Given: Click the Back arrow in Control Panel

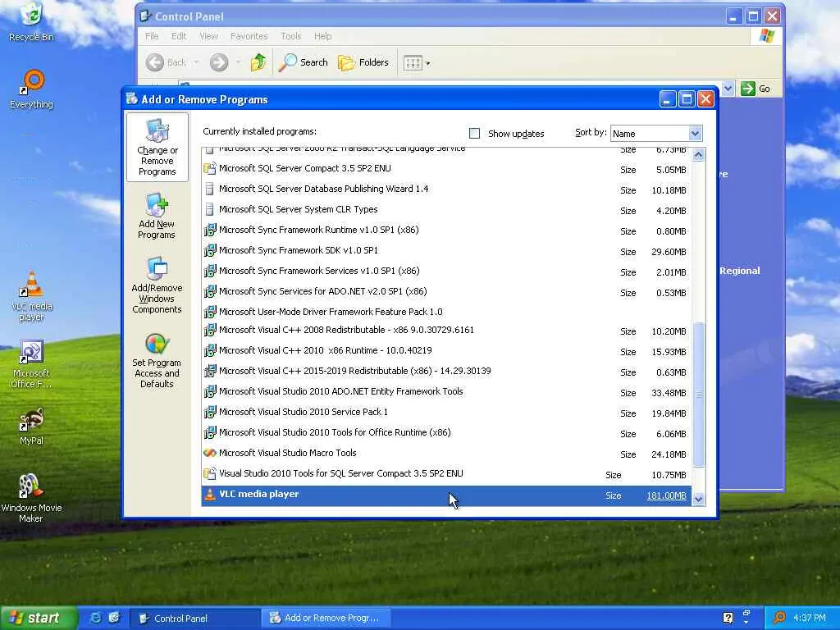Looking at the screenshot, I should [155, 62].
